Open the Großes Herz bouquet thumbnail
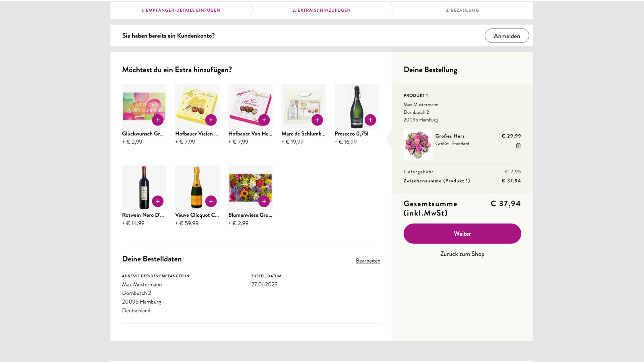The image size is (644, 362). pyautogui.click(x=418, y=145)
